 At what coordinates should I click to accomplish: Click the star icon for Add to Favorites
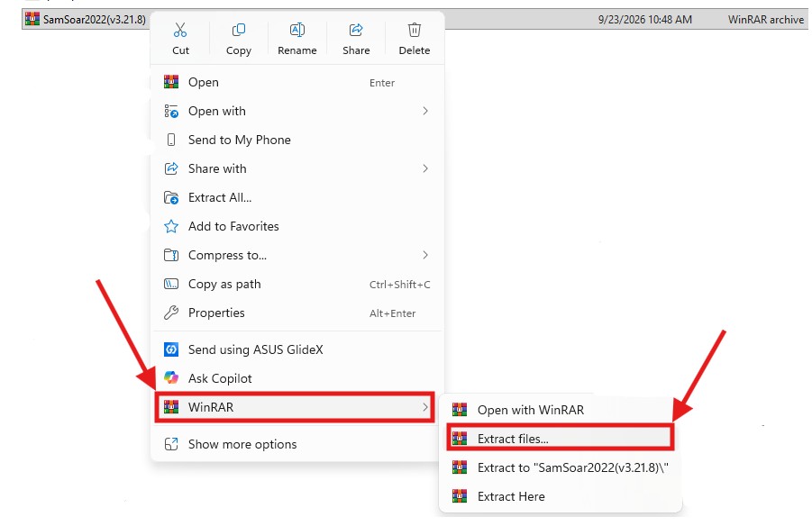pos(171,226)
